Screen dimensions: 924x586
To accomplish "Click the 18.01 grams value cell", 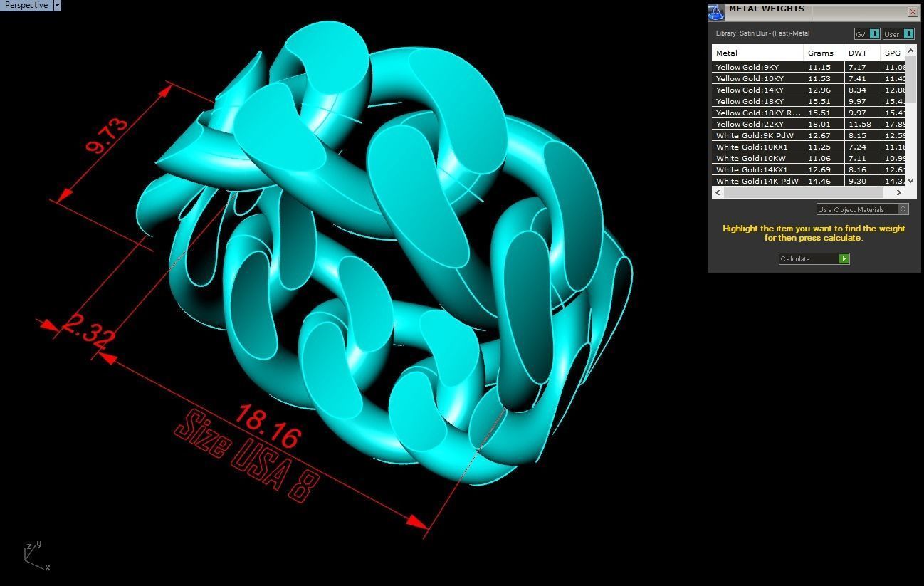I will point(824,124).
